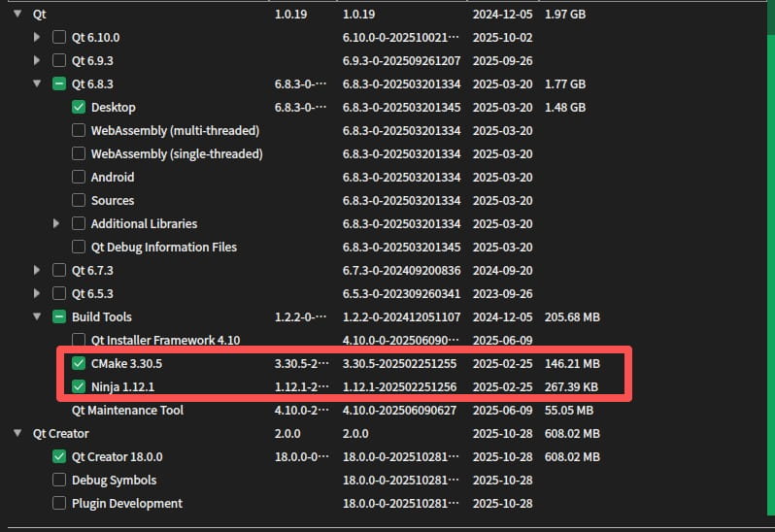Screen dimensions: 775x532
Task: Collapse the Qt Creator top-level node
Action: coord(17,433)
